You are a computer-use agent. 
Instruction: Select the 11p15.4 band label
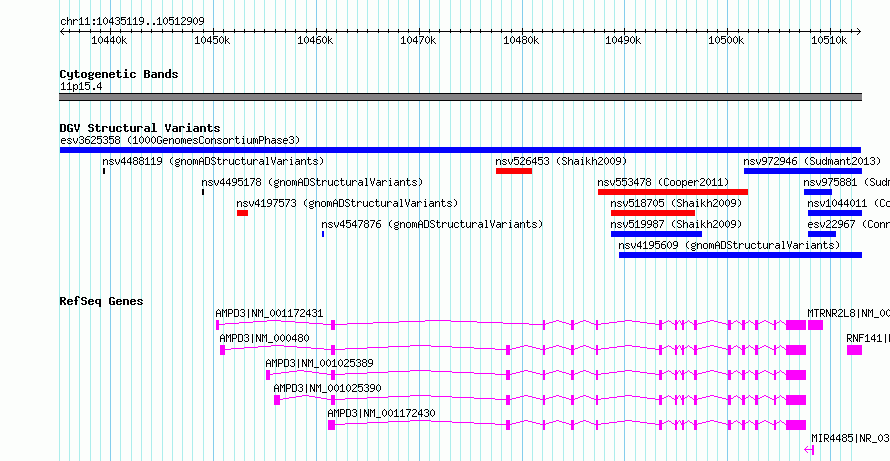81,87
